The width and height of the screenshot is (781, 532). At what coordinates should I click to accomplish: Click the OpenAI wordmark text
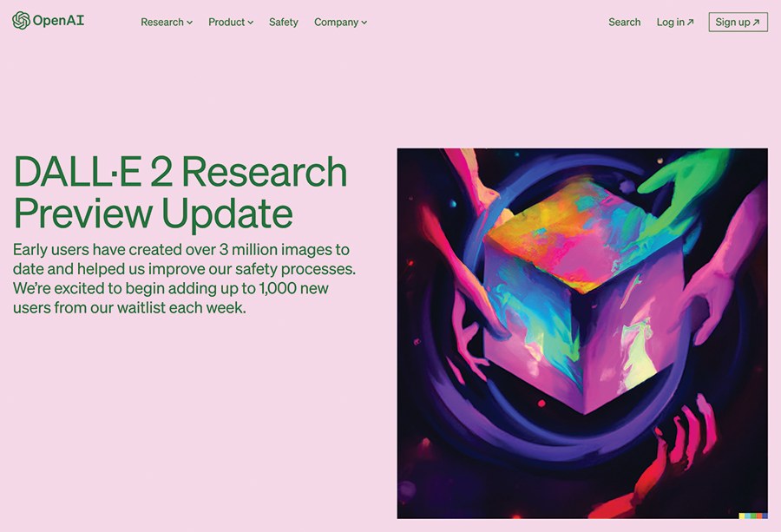pyautogui.click(x=58, y=21)
